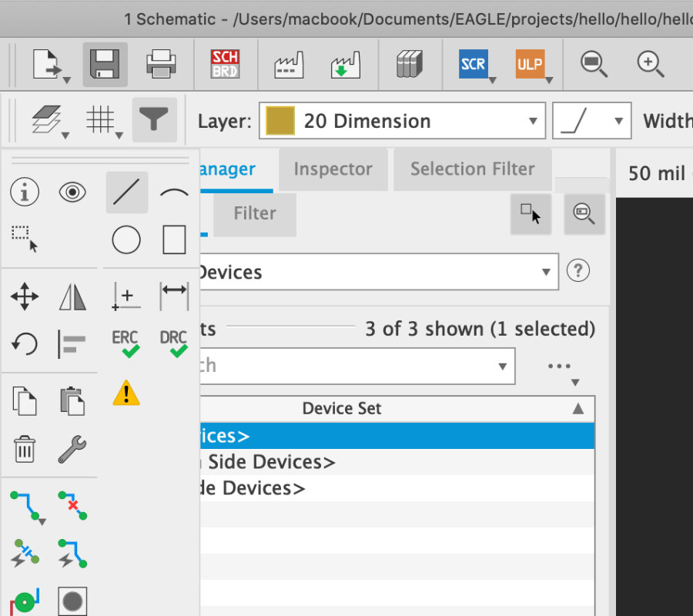Image resolution: width=693 pixels, height=616 pixels.
Task: Select the Ripup route tool
Action: (72, 505)
